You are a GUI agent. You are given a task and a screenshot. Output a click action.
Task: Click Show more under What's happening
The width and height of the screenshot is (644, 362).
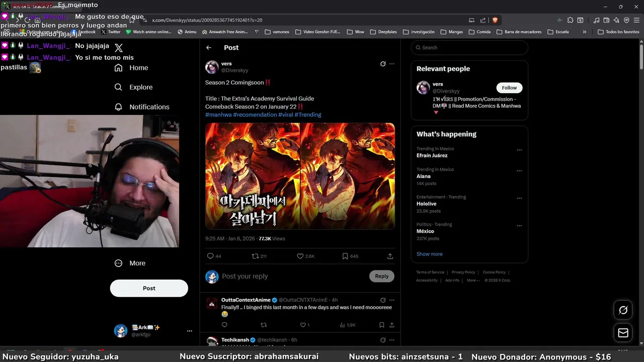tap(430, 254)
